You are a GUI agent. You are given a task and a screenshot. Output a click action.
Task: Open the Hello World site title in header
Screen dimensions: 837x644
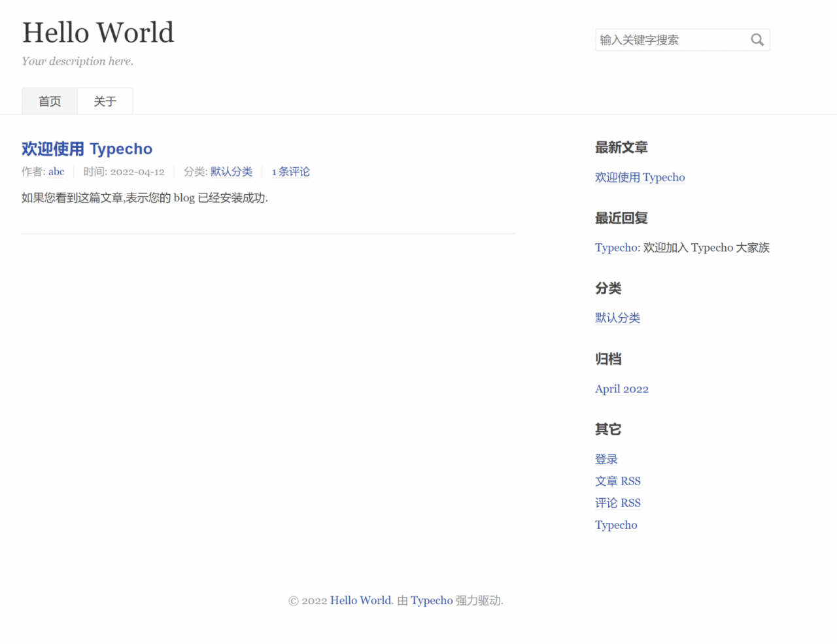[x=98, y=33]
